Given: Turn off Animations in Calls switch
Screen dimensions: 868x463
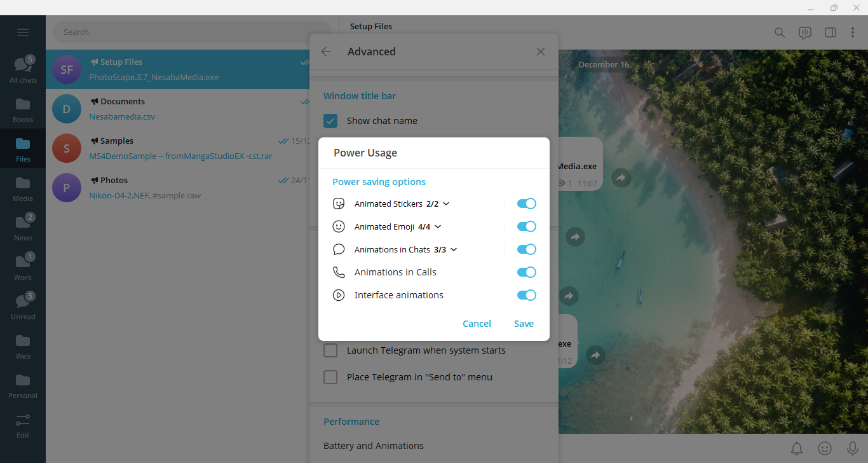Looking at the screenshot, I should click(x=526, y=272).
